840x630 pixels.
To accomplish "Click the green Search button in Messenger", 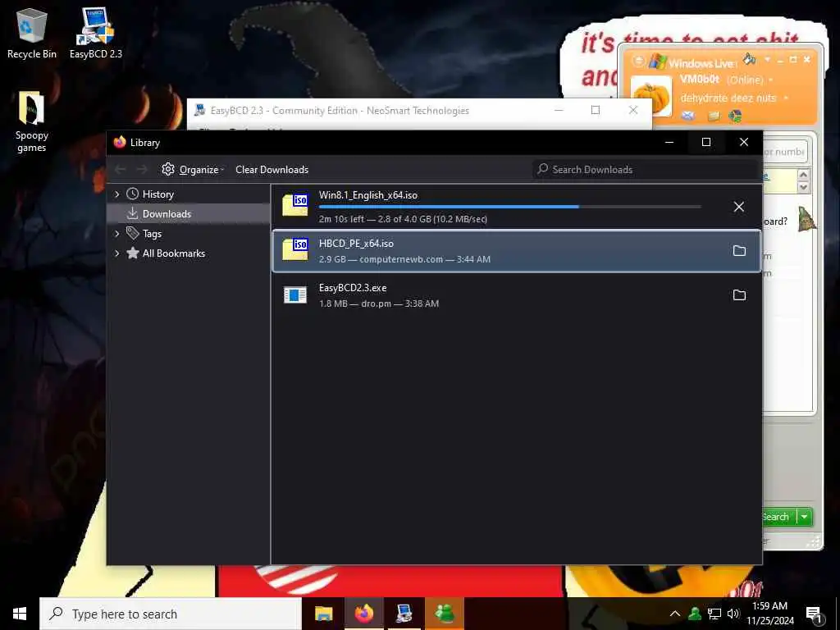I will (x=779, y=517).
